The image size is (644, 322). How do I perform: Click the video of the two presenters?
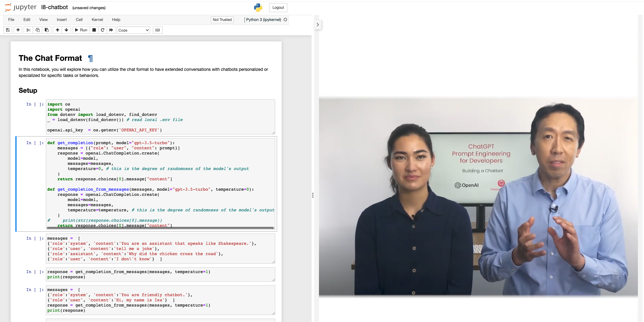point(478,196)
